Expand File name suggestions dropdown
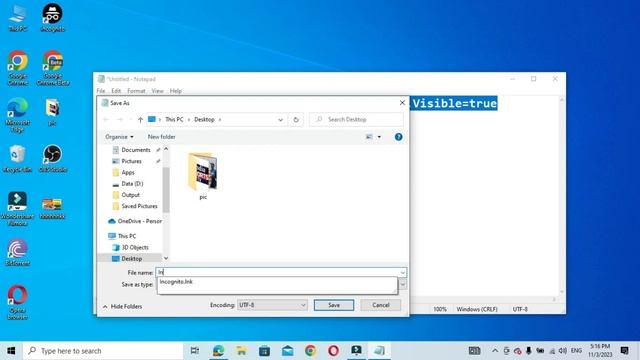The height and width of the screenshot is (360, 640). (402, 272)
